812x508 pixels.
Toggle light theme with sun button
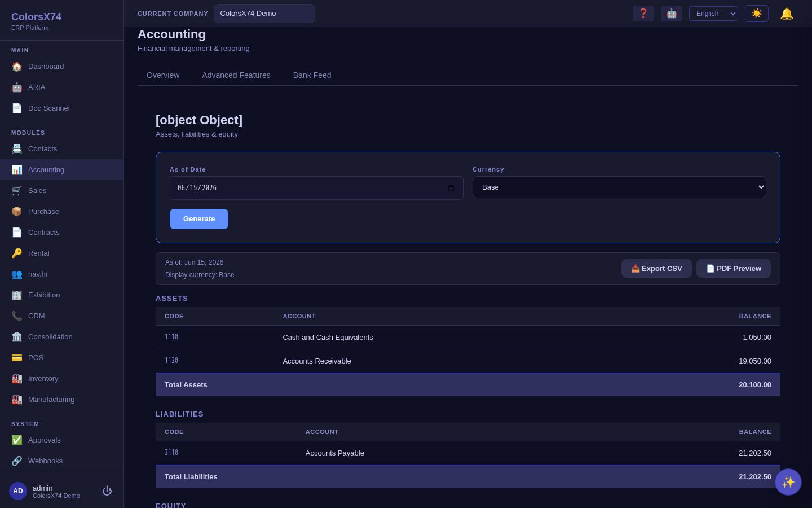coord(757,14)
